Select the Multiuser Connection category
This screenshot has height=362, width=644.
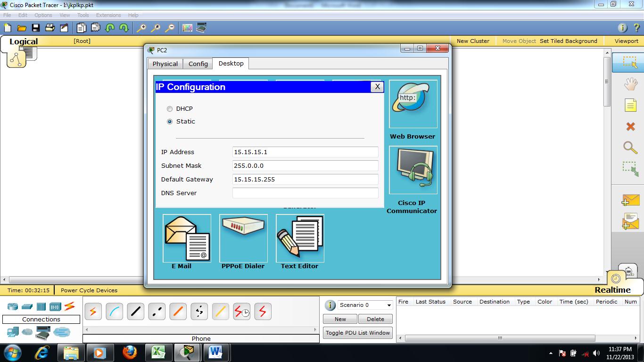coord(62,332)
